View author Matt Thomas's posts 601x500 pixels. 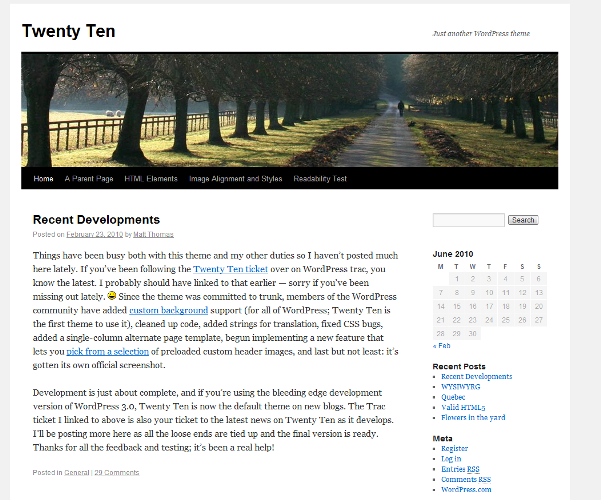click(153, 234)
